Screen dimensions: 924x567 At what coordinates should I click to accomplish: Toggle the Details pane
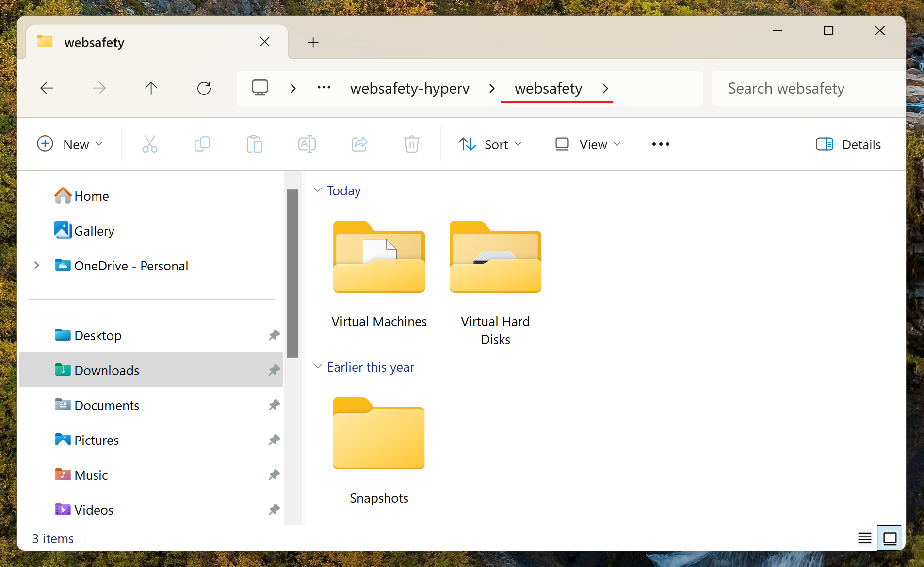[x=848, y=144]
